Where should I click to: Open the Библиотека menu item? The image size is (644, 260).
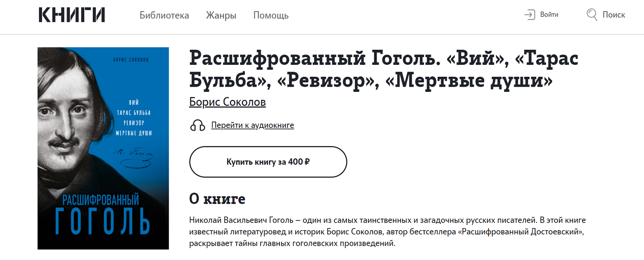pyautogui.click(x=164, y=15)
